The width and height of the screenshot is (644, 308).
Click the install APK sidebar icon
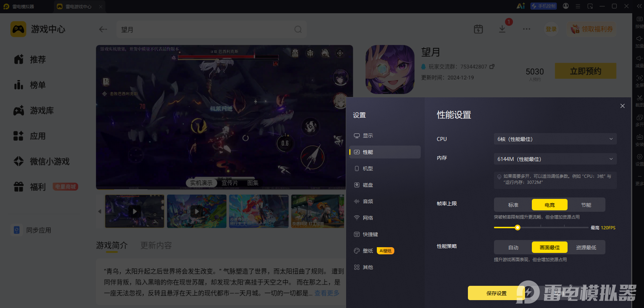click(639, 140)
